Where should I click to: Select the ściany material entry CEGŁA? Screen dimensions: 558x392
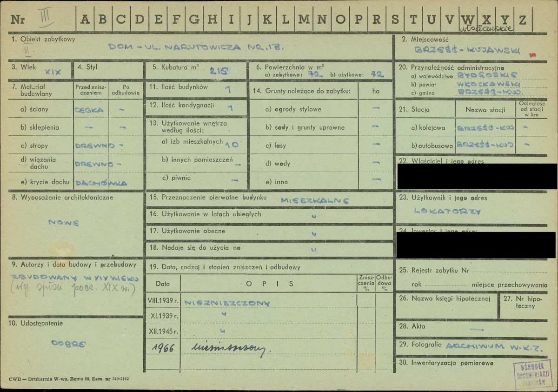pos(88,110)
